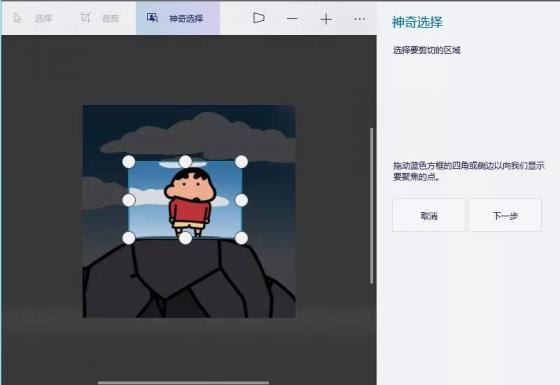The image size is (560, 385).
Task: Click the bottom-middle selection edge handle
Action: (185, 238)
